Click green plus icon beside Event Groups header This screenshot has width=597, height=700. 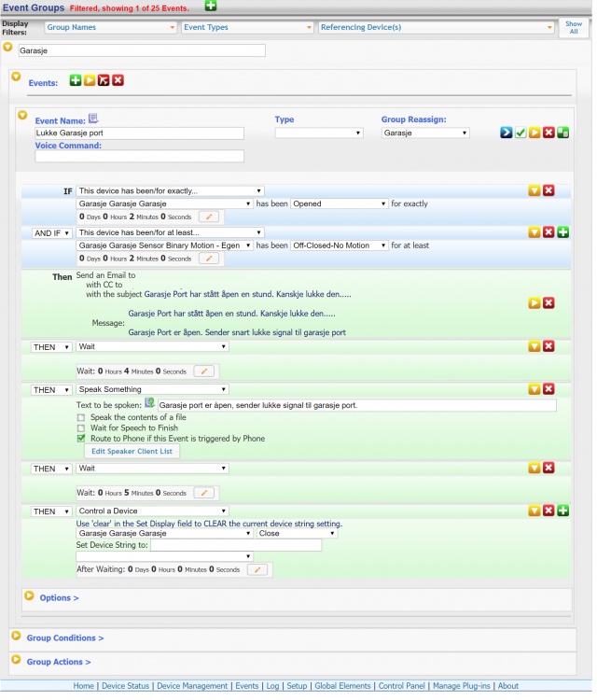(x=211, y=7)
